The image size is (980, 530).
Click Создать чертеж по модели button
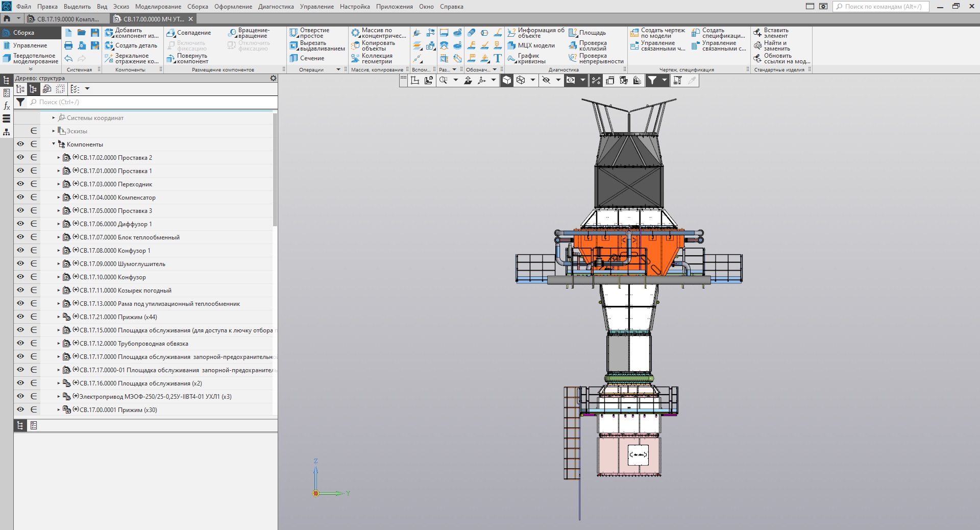[657, 33]
